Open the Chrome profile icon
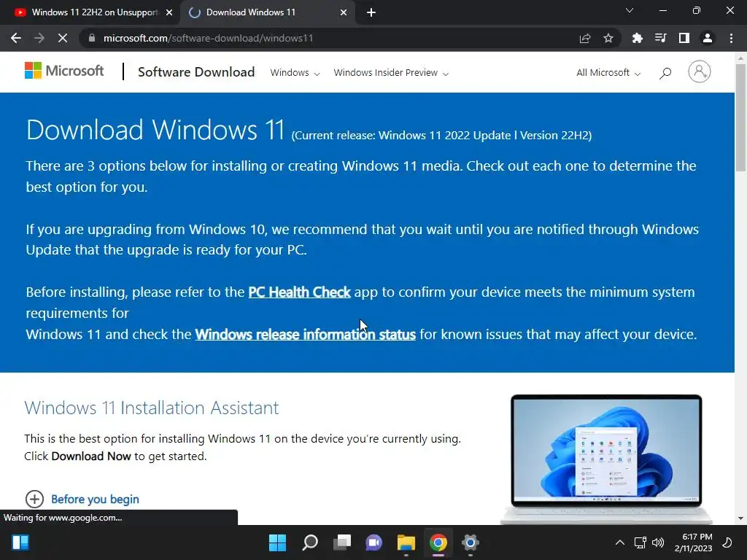Image resolution: width=747 pixels, height=560 pixels. coord(708,38)
